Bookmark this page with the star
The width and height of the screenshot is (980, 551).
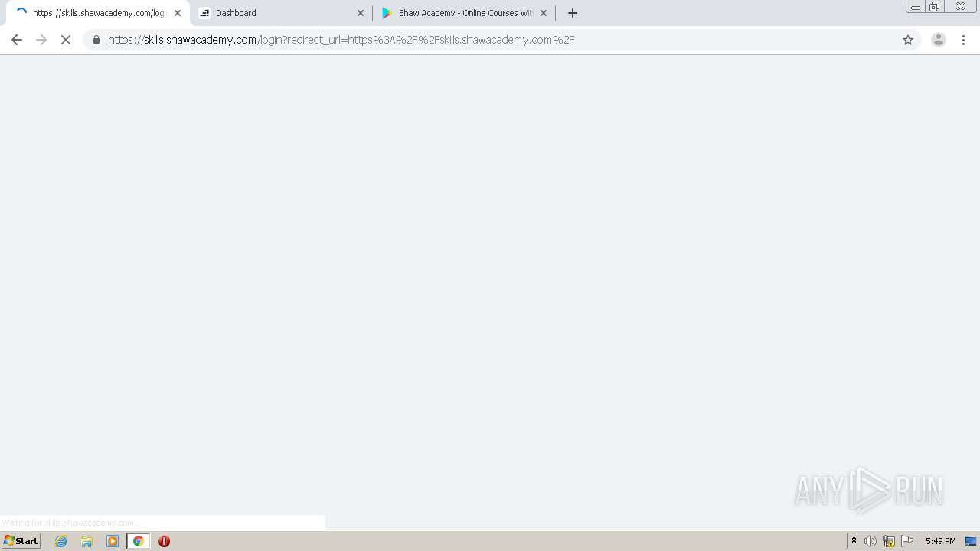click(908, 40)
